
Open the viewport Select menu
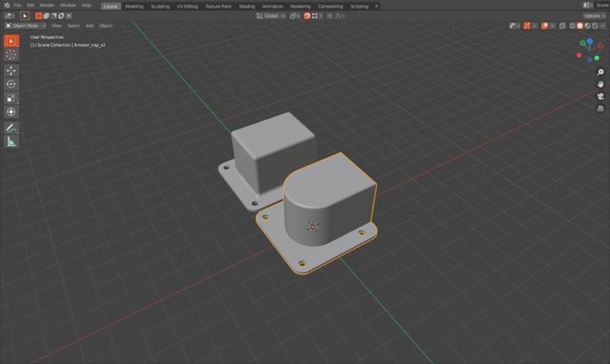73,26
